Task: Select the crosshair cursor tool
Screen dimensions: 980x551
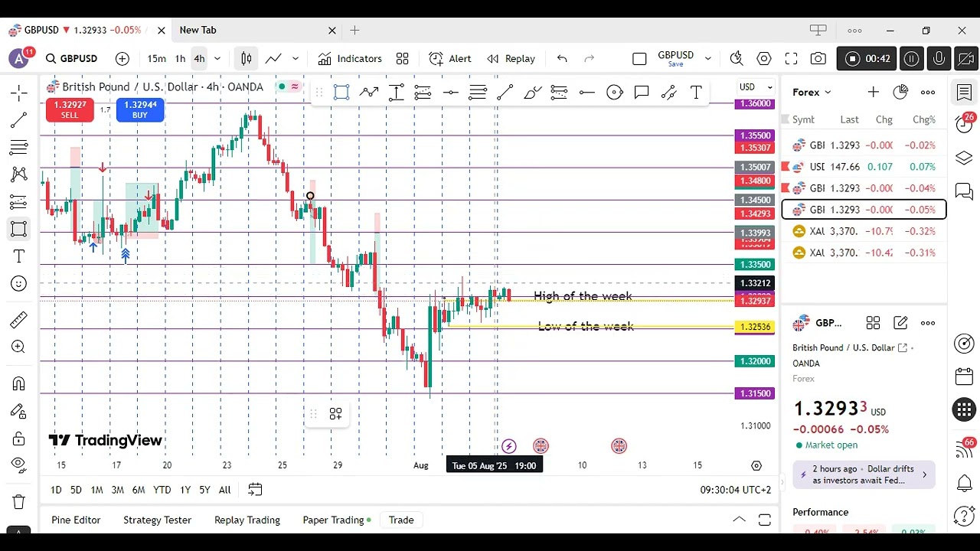Action: pyautogui.click(x=19, y=93)
